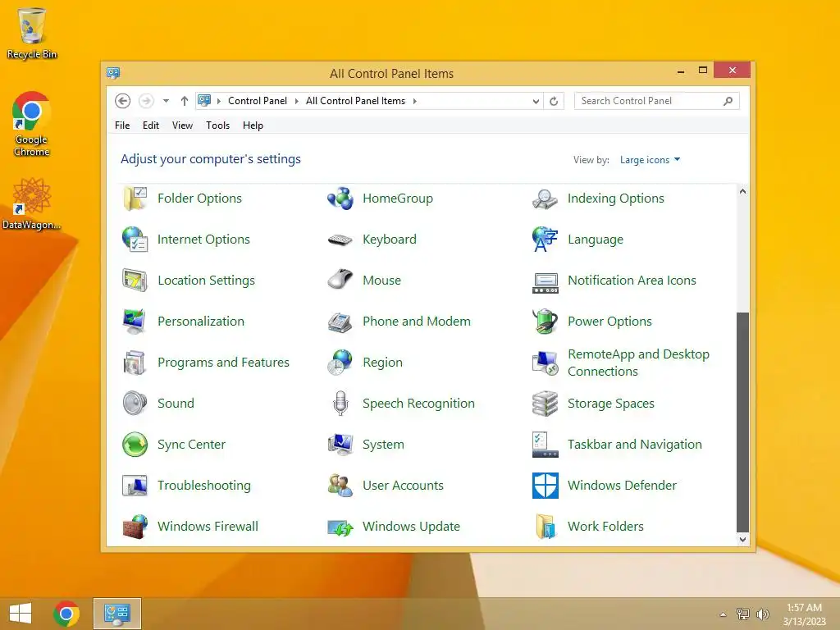Click the scrollbar down arrow
The width and height of the screenshot is (840, 630).
click(742, 540)
